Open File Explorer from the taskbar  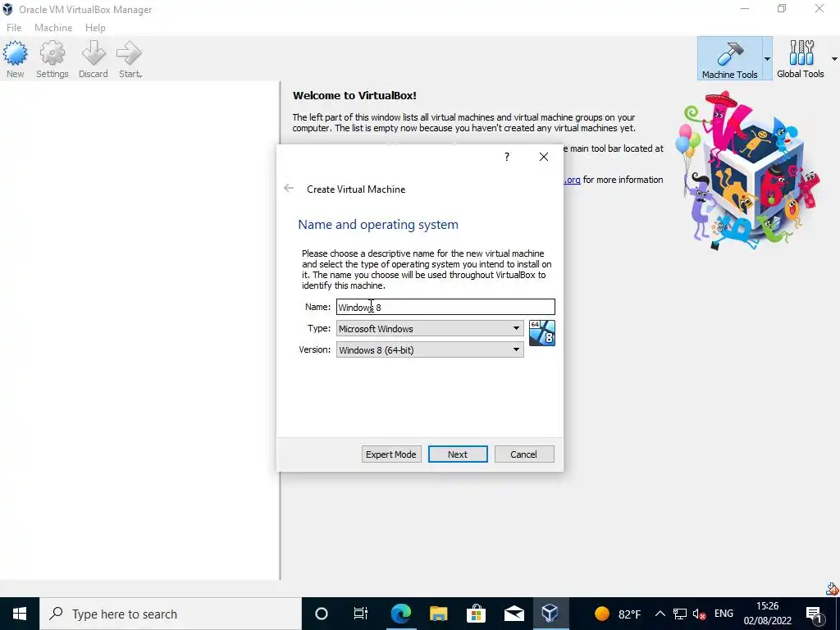438,614
